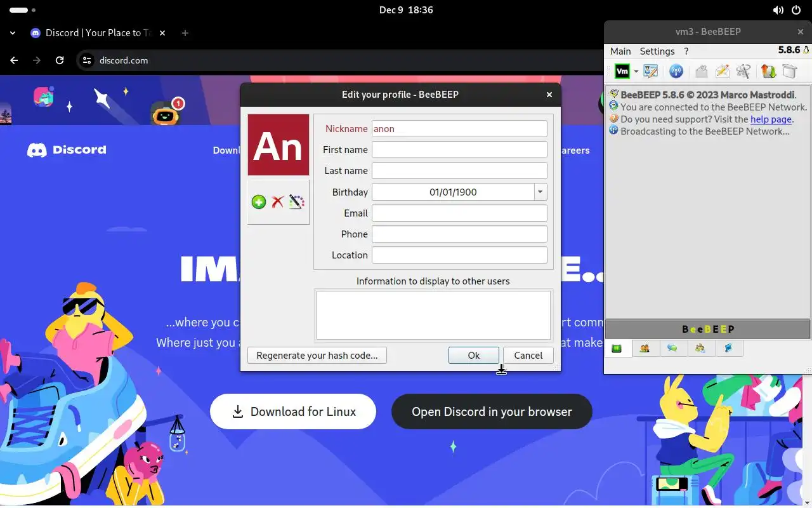Viewport: 812px width, 508px height.
Task: Click the power icon in system top bar
Action: point(796,10)
